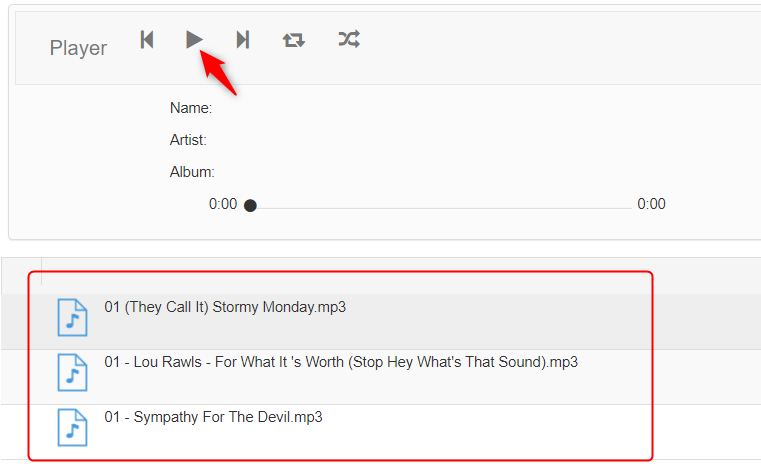761x469 pixels.
Task: Start playback with the play button
Action: tap(194, 39)
